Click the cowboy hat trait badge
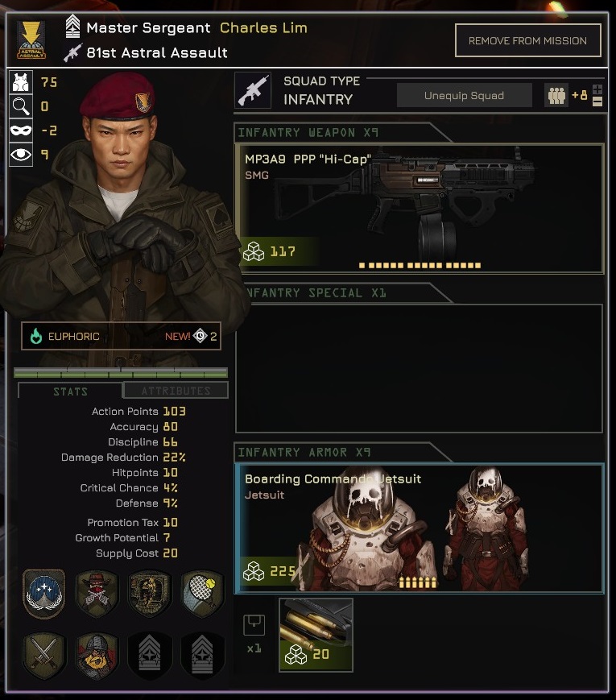 click(97, 594)
